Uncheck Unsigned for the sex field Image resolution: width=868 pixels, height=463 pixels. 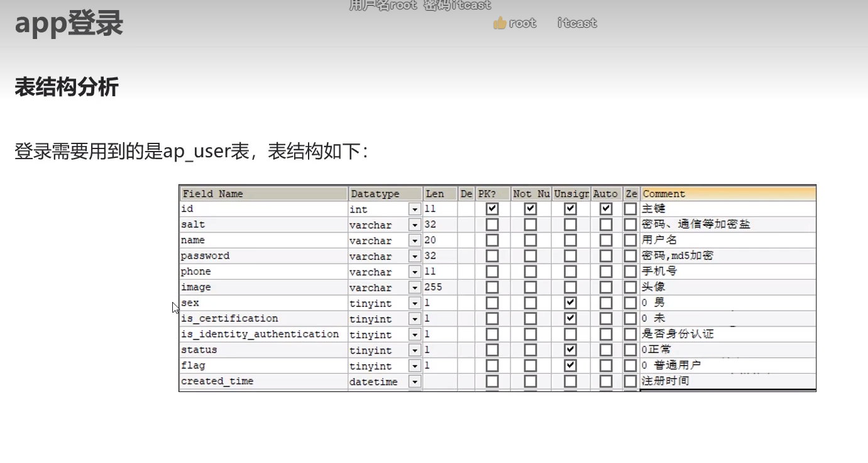[570, 303]
